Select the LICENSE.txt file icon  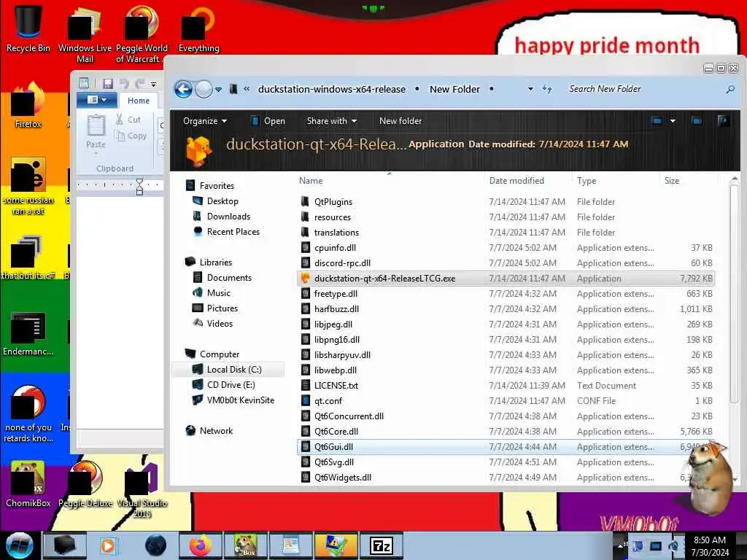point(306,385)
